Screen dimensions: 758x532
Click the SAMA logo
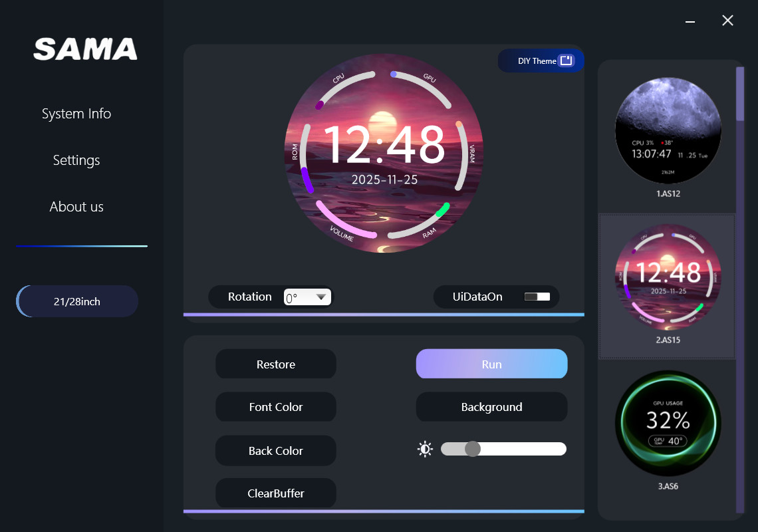pos(85,49)
